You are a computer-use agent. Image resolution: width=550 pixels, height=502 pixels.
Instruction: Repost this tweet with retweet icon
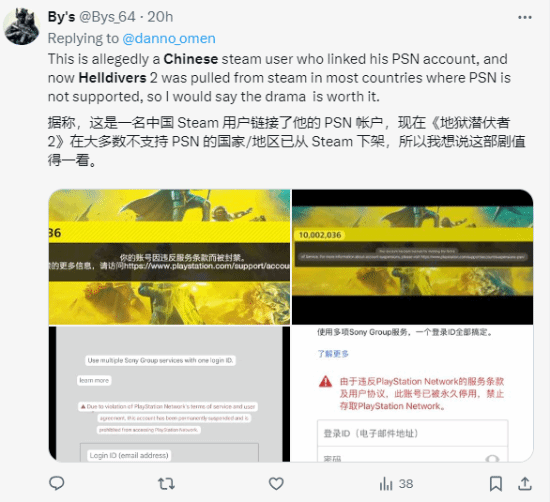click(166, 484)
